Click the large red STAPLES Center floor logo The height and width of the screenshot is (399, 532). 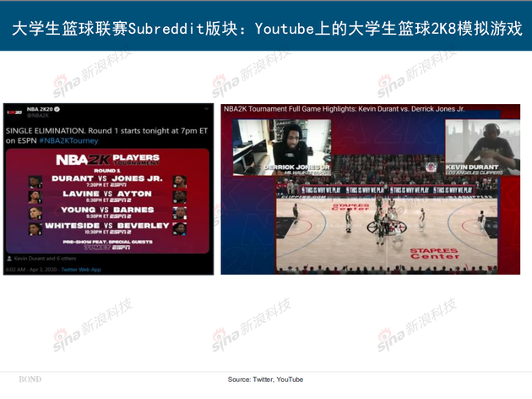coord(434,254)
